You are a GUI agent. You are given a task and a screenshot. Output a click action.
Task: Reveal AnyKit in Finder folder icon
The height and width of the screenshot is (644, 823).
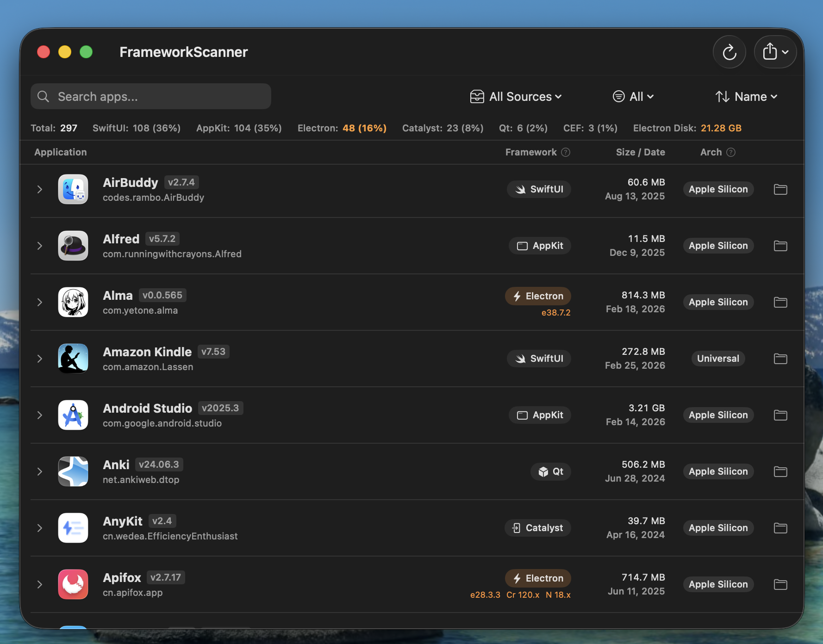(780, 528)
